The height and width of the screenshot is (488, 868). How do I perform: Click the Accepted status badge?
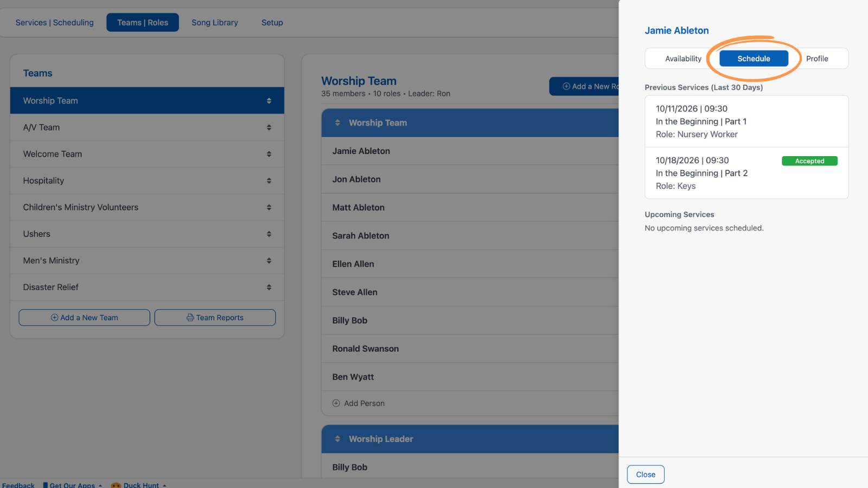pos(809,161)
